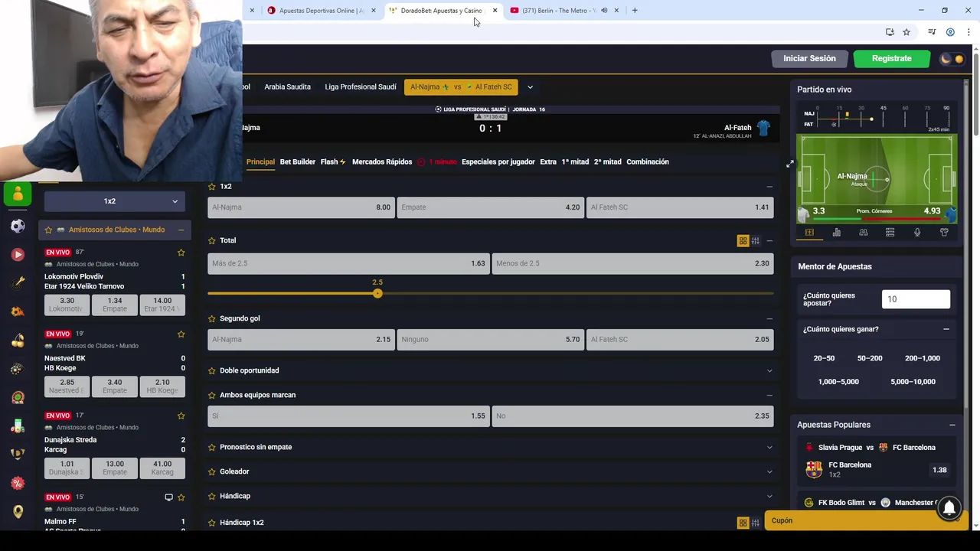This screenshot has height=551, width=980.
Task: Open the head-to-head players icon in tracker
Action: (x=863, y=233)
